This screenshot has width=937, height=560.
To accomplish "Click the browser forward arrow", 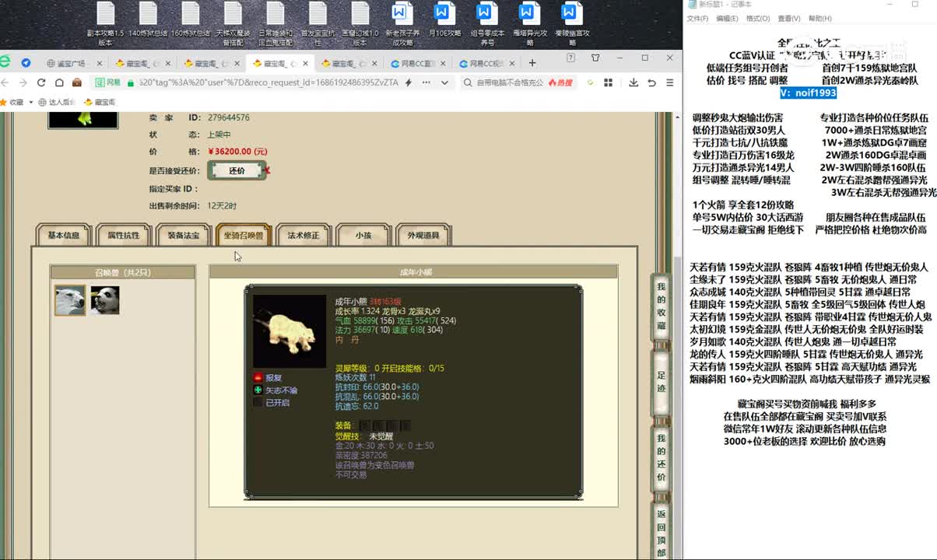I will tap(22, 82).
